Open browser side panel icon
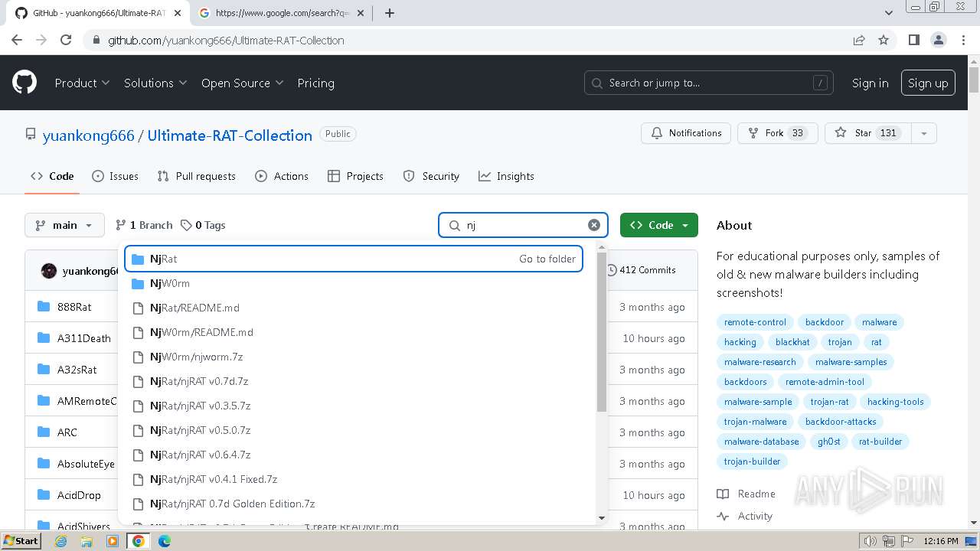Screen dimensions: 980x551 (x=913, y=40)
